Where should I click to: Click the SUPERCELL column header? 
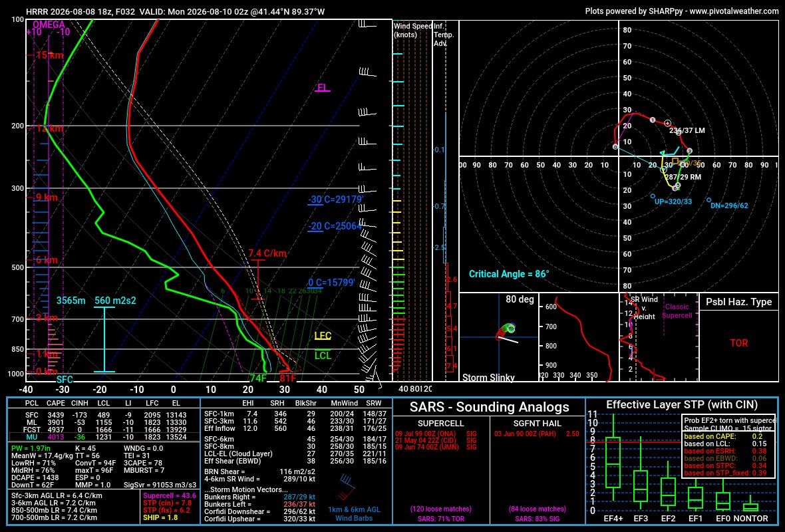tap(441, 424)
